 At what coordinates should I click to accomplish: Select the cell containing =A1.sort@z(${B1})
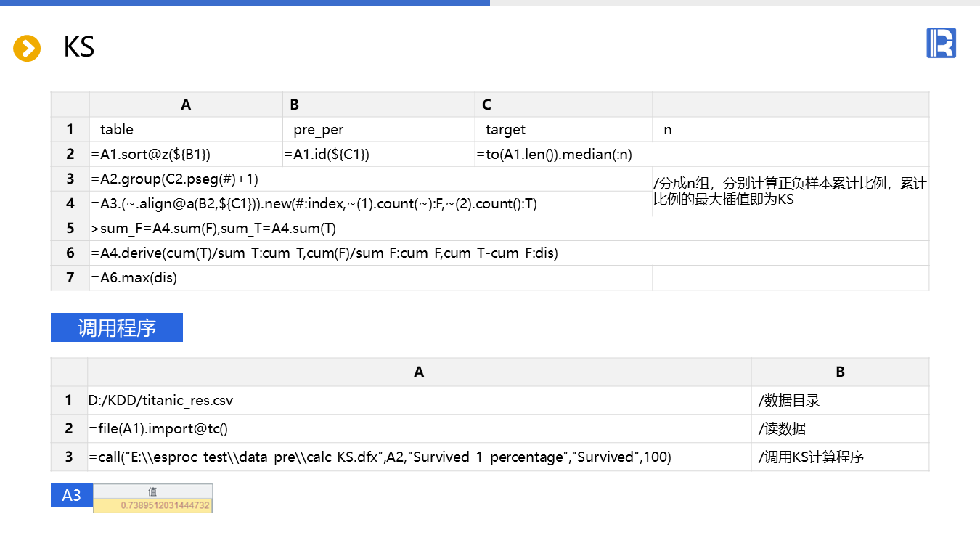point(186,155)
